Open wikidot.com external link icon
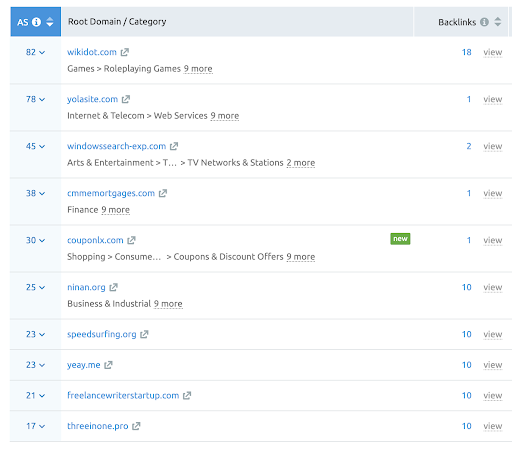512x450 pixels. tap(125, 52)
